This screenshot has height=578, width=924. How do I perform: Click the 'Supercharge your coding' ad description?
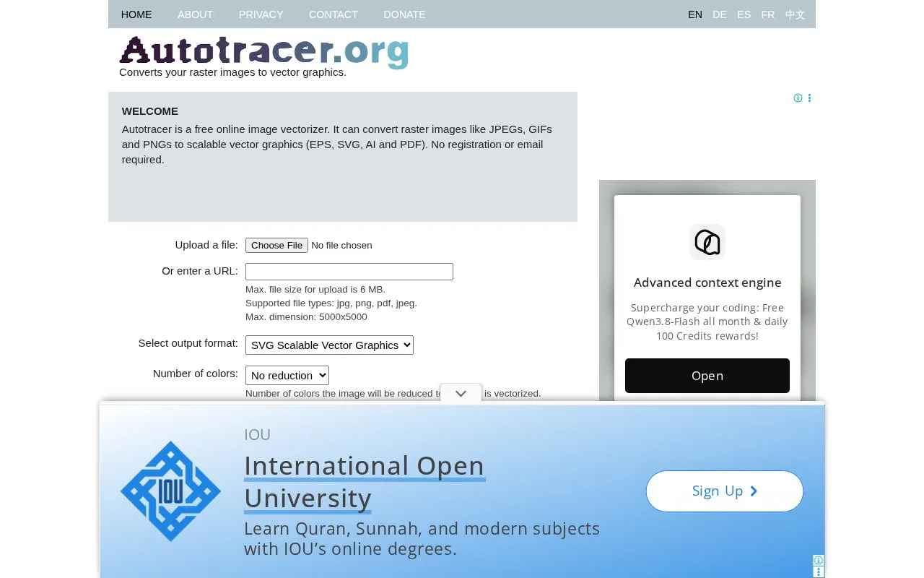coord(707,322)
